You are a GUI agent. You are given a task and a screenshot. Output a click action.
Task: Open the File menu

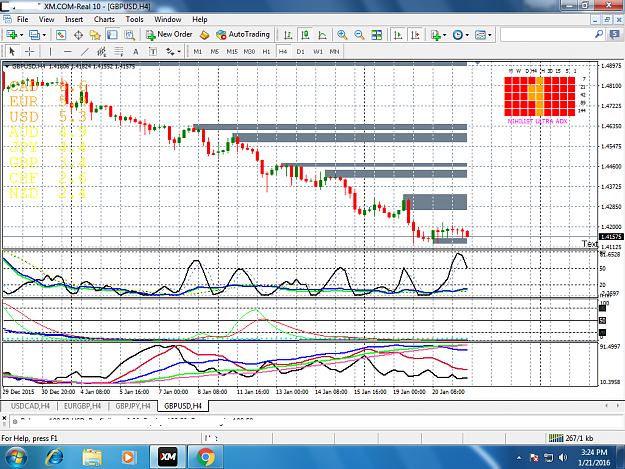coord(22,20)
